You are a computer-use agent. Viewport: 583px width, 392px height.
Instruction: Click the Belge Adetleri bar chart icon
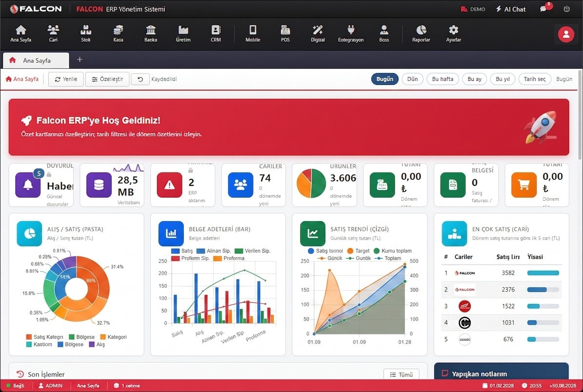click(171, 234)
